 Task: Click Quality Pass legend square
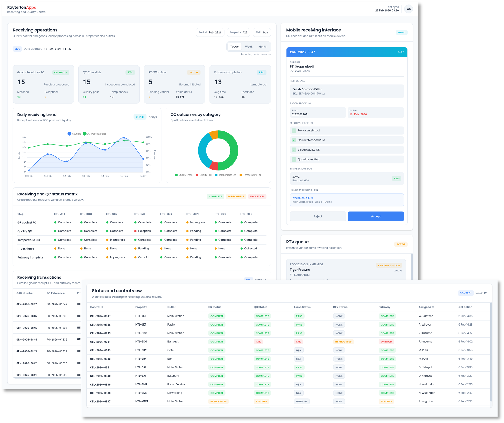pos(176,175)
